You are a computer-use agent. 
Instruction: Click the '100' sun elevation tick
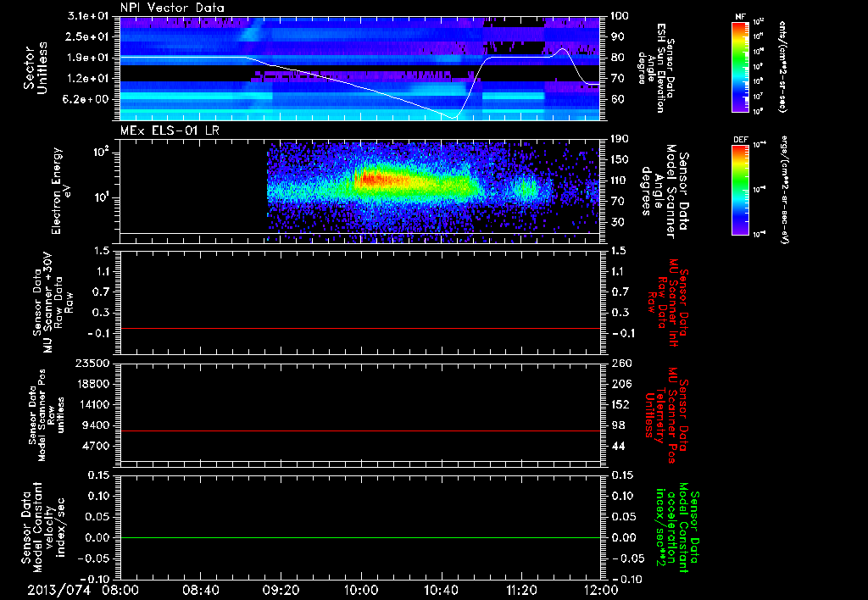(x=620, y=16)
